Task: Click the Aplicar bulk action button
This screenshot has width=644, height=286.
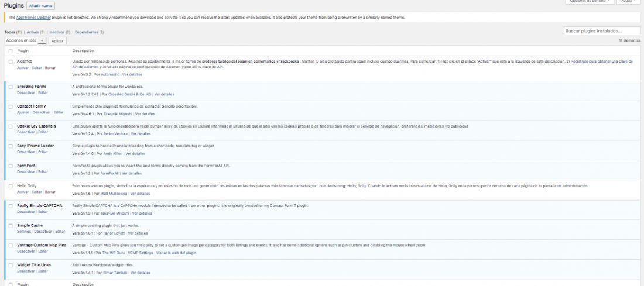Action: (57, 41)
